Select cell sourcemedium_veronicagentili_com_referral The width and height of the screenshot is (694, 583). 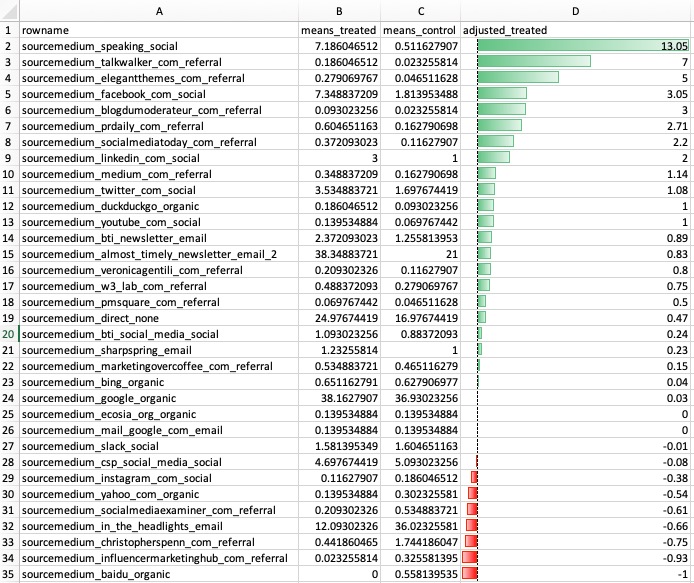[159, 270]
